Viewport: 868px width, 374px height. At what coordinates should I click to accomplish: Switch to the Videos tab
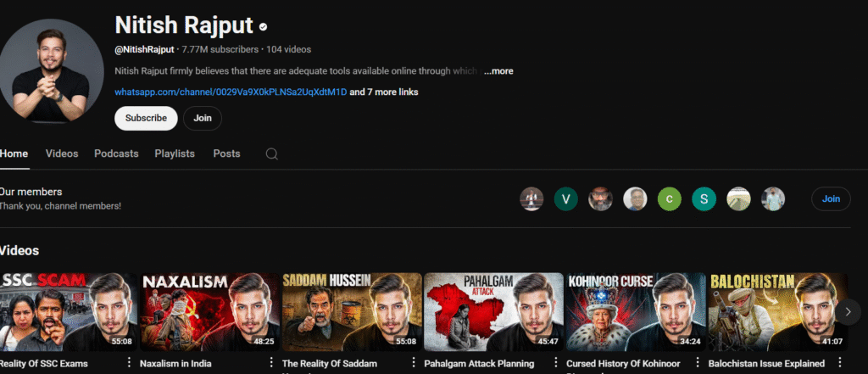[x=62, y=154]
